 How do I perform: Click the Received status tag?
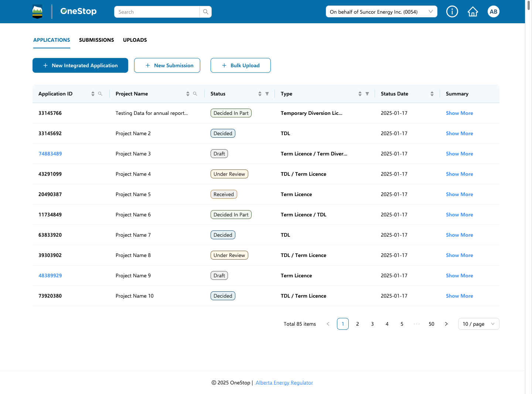pyautogui.click(x=224, y=194)
